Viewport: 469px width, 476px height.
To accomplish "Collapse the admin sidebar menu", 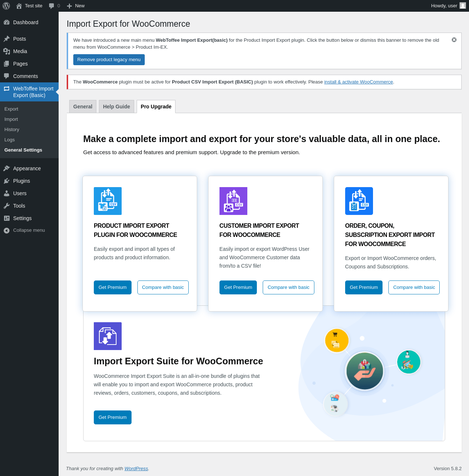I will pyautogui.click(x=29, y=230).
